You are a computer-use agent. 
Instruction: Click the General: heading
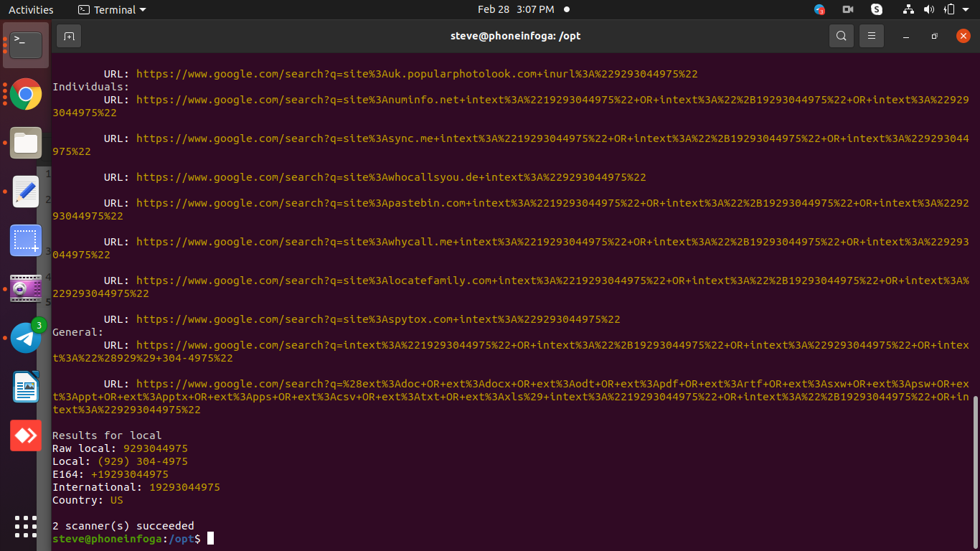point(78,332)
